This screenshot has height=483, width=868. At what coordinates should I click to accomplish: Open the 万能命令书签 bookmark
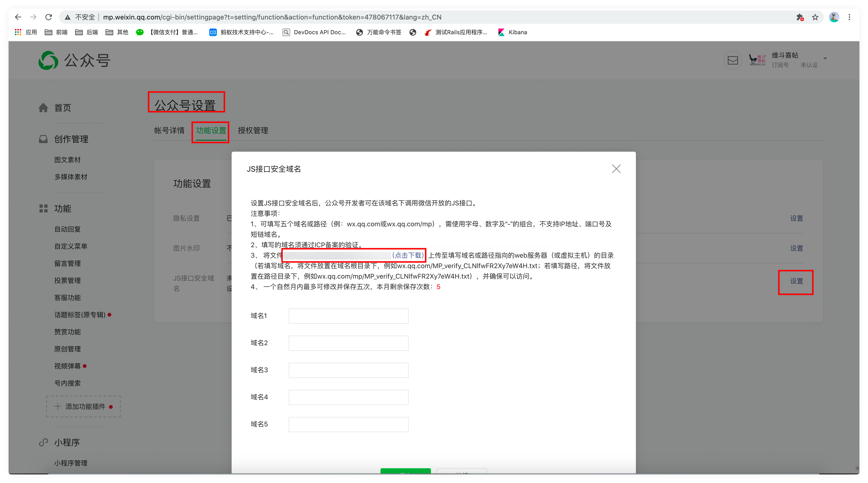tap(379, 32)
